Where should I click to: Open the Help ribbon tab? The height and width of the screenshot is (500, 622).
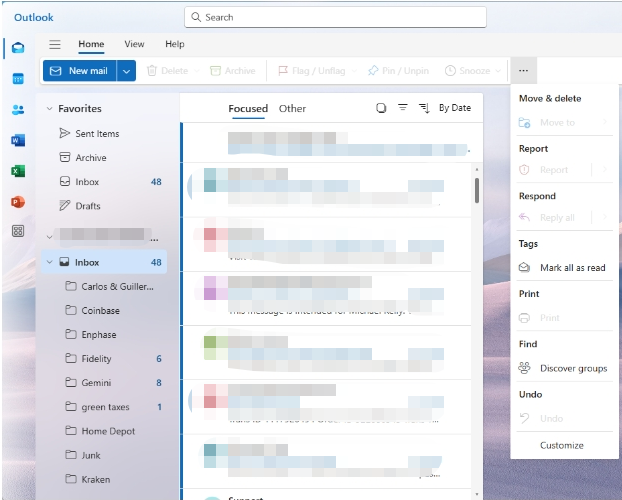tap(175, 44)
